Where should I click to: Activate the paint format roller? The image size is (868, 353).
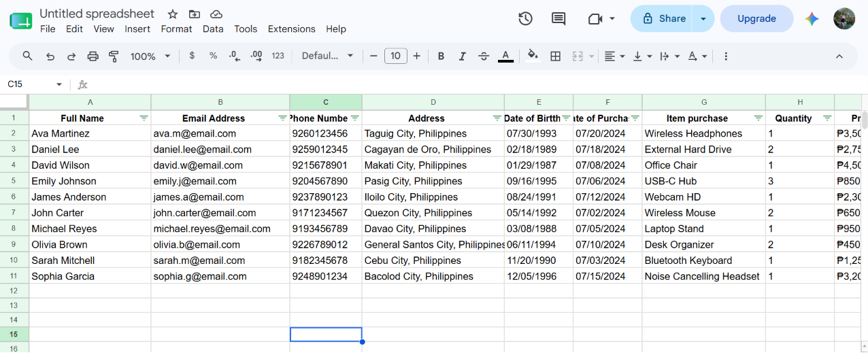[x=114, y=56]
